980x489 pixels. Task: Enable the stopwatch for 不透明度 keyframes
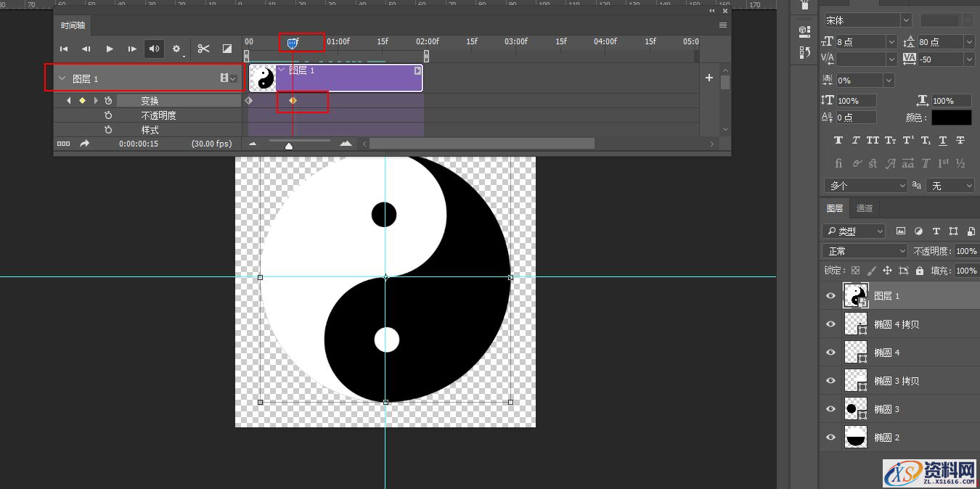coord(108,115)
